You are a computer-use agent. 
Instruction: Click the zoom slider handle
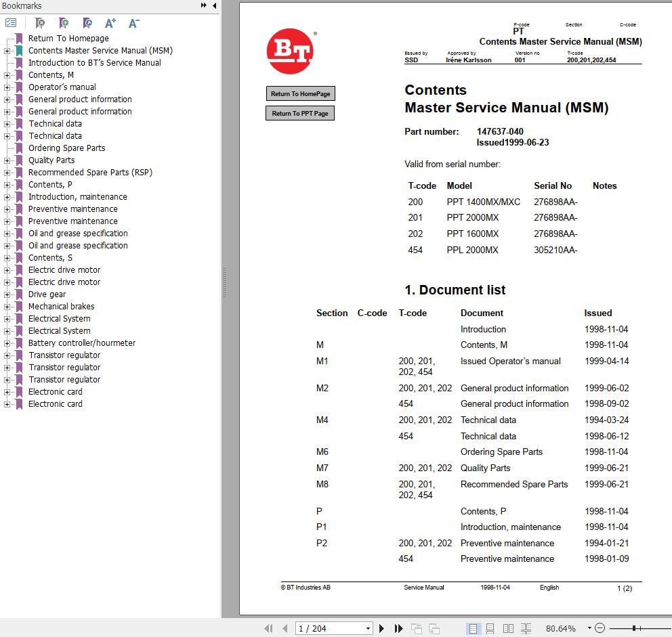(x=634, y=628)
